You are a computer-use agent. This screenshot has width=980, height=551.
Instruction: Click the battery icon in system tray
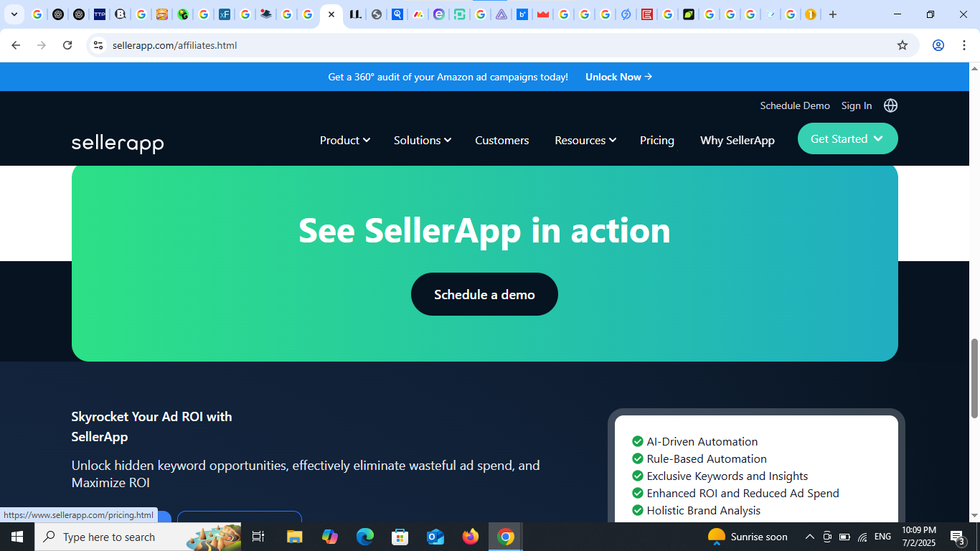(844, 537)
